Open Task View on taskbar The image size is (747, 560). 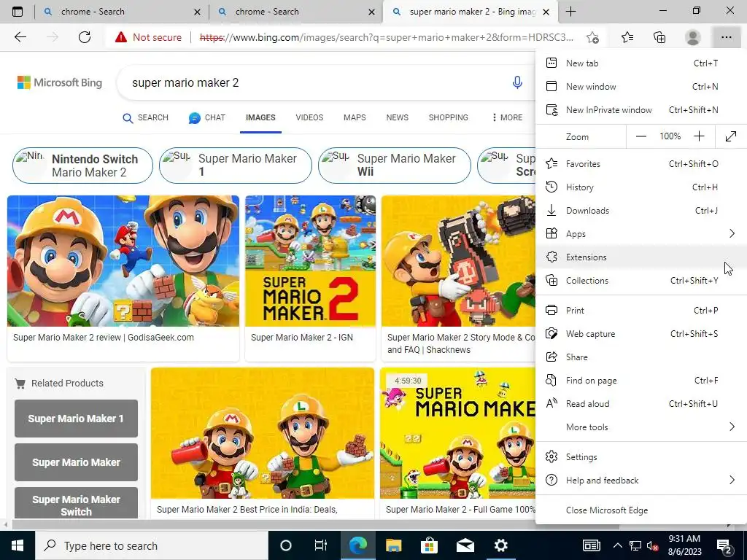tap(321, 545)
